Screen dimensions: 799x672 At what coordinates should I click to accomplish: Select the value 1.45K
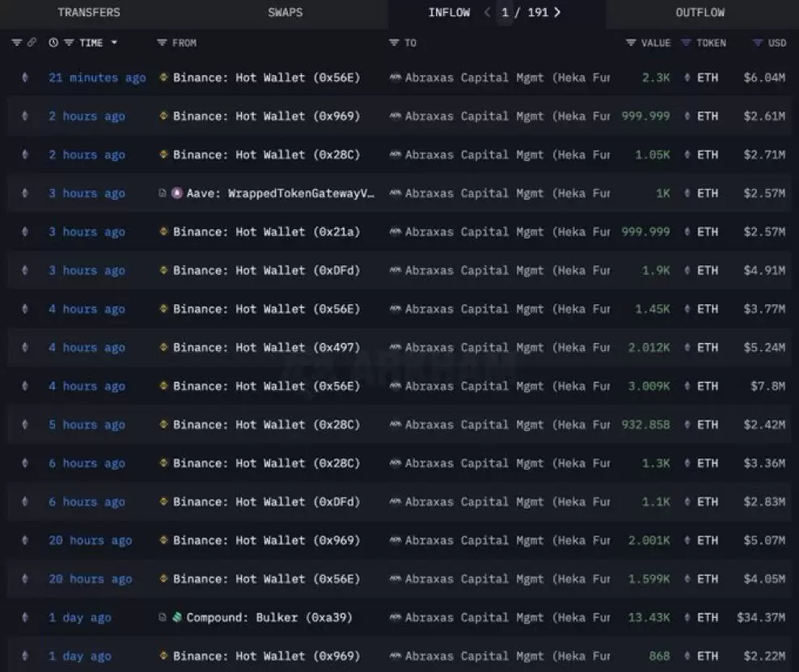(653, 309)
